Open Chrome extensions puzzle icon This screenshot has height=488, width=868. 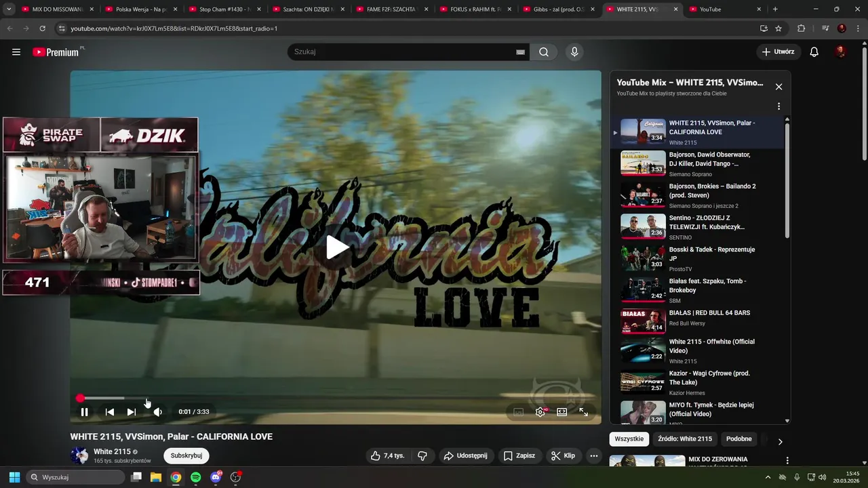pyautogui.click(x=802, y=28)
